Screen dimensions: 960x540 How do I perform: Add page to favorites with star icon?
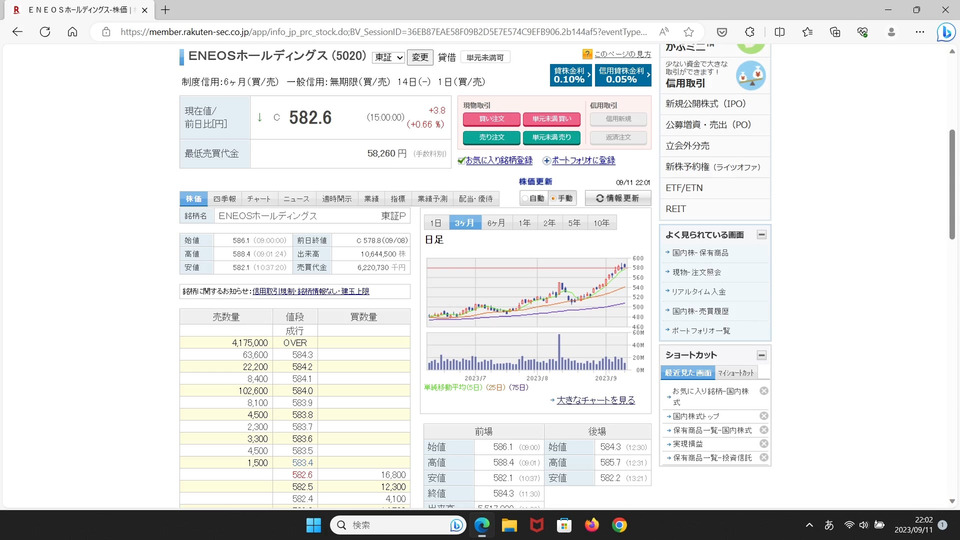pos(689,32)
